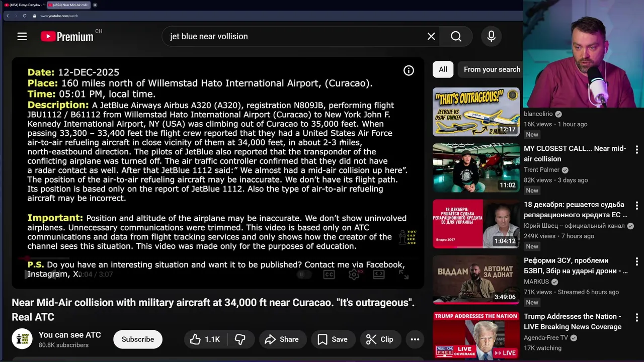Screen dimensions: 644x362
Task: Open player settings gear
Action: coord(354,274)
